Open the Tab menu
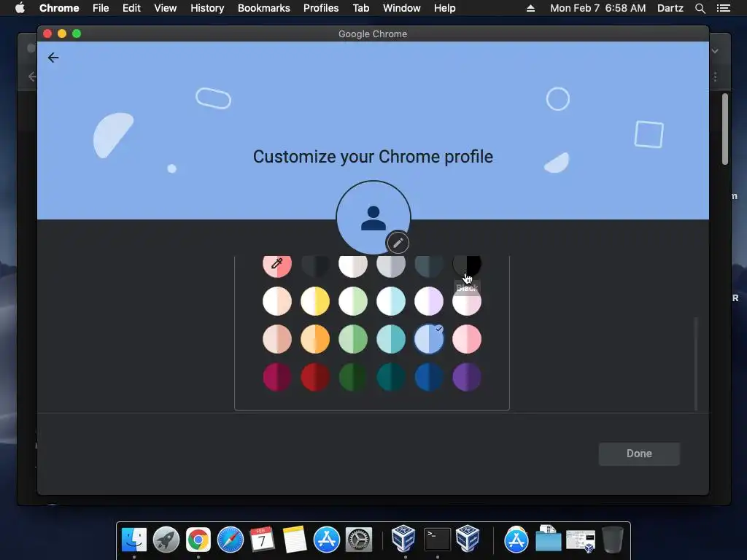 361,8
